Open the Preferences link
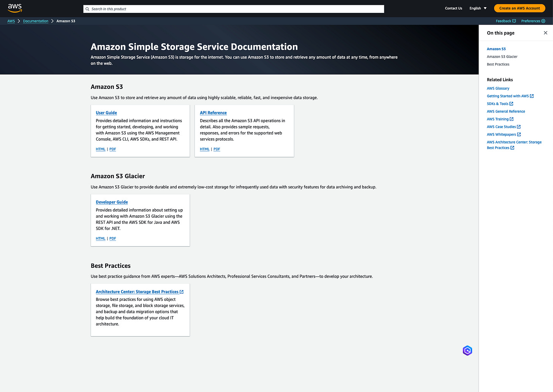Screen dimensions: 553x392 click(x=533, y=21)
